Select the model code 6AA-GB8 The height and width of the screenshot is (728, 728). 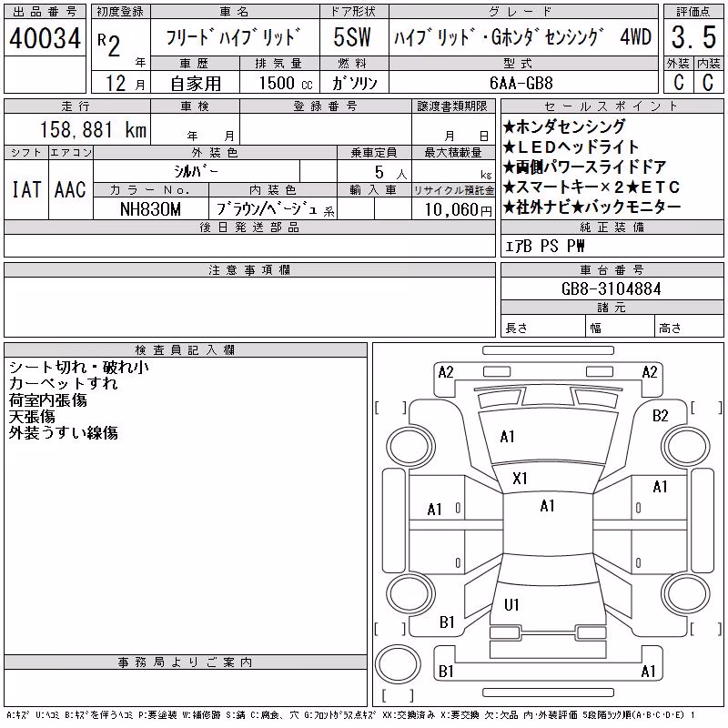(x=521, y=83)
